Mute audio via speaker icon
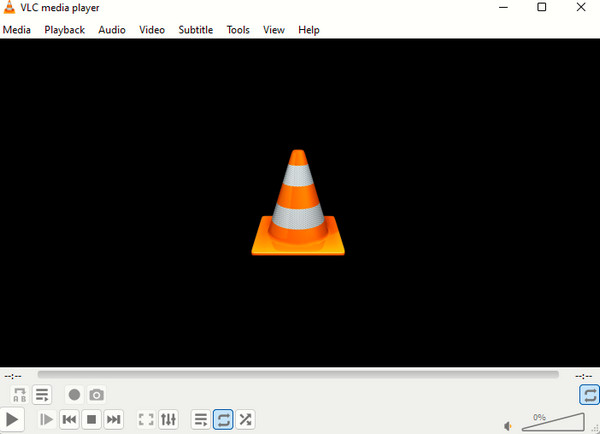The height and width of the screenshot is (434, 600). coord(508,426)
